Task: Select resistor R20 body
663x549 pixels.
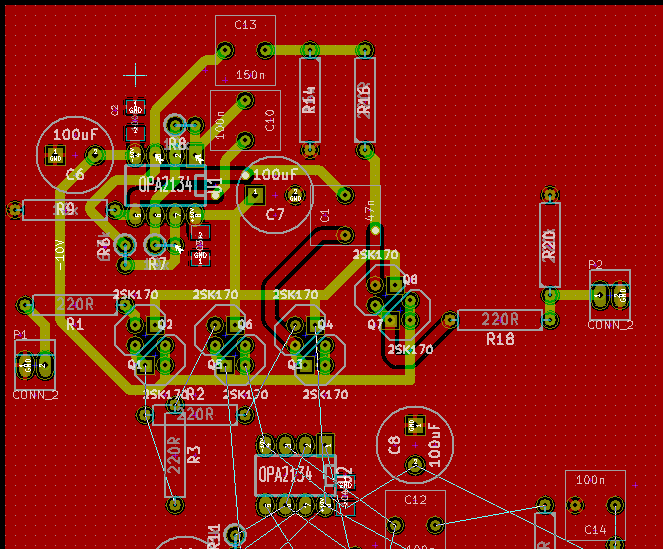Action: pos(550,245)
